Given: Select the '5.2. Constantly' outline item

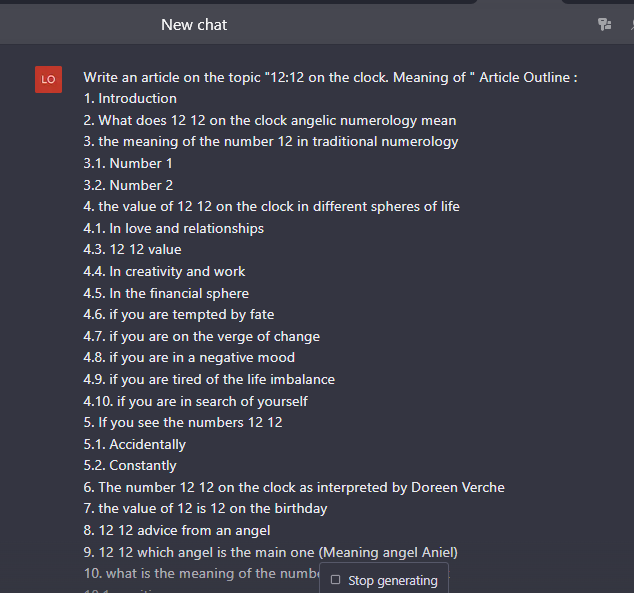Looking at the screenshot, I should (130, 465).
